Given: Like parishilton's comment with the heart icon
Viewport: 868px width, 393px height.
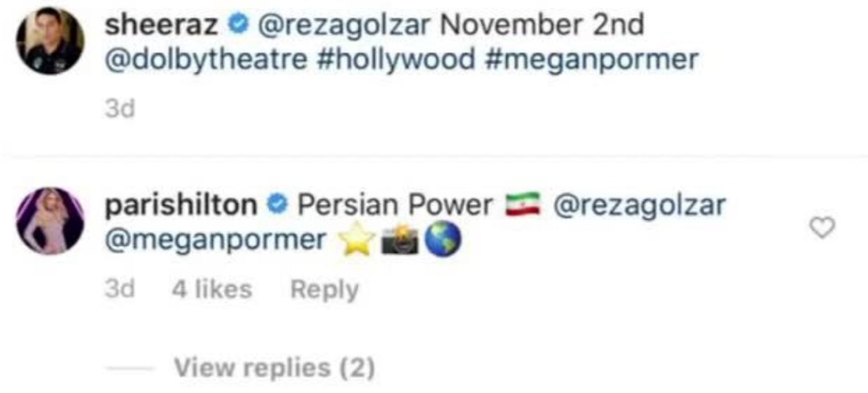Looking at the screenshot, I should (x=821, y=229).
